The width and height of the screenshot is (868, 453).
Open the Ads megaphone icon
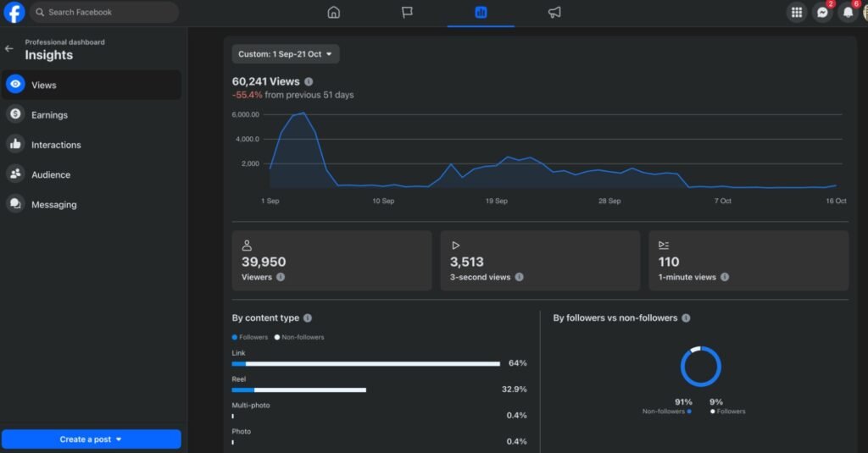(554, 13)
